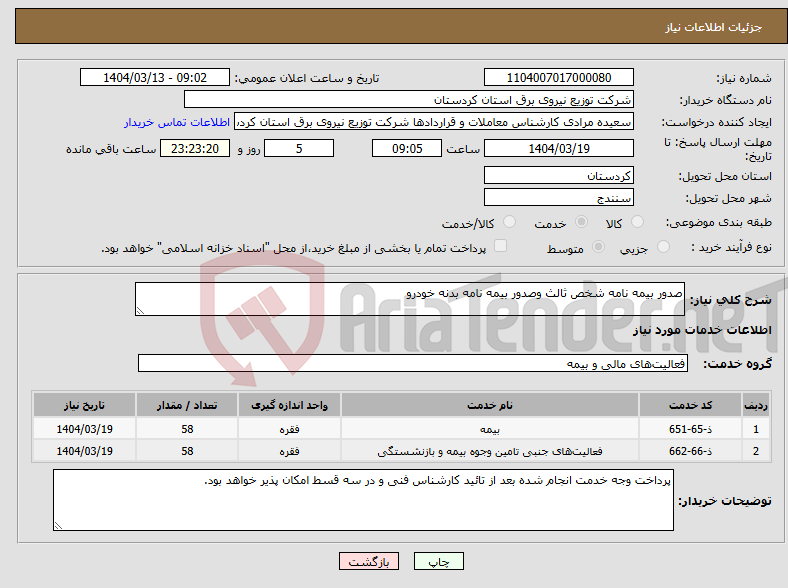Click the شرح کلی نیاز description textarea
Image resolution: width=788 pixels, height=588 pixels.
pos(410,299)
